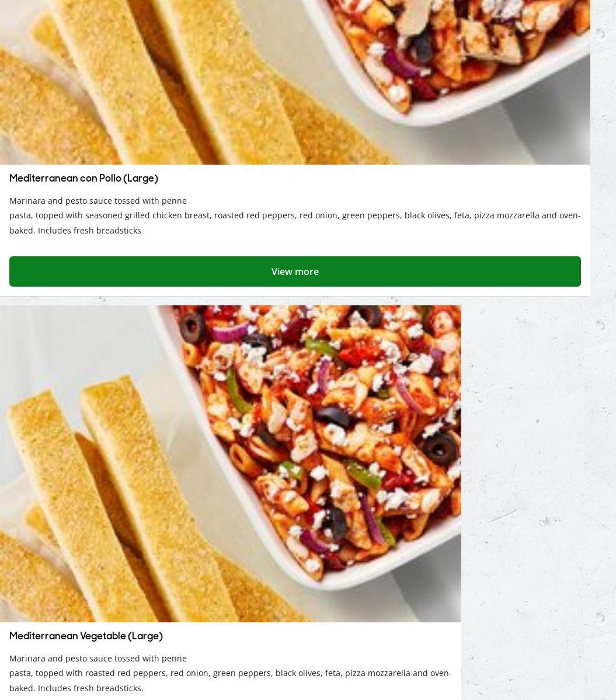Click 'Marinara and pesto sauce' line under con Pollo
Screen dimensions: 616x700
click(x=98, y=201)
